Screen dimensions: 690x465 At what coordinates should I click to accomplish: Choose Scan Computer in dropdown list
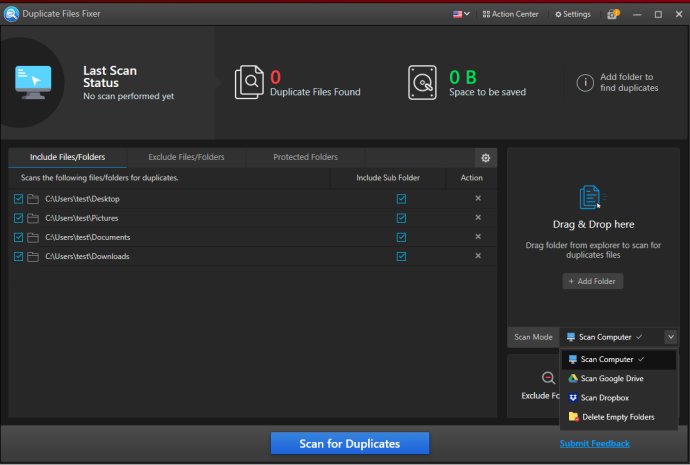[x=619, y=359]
